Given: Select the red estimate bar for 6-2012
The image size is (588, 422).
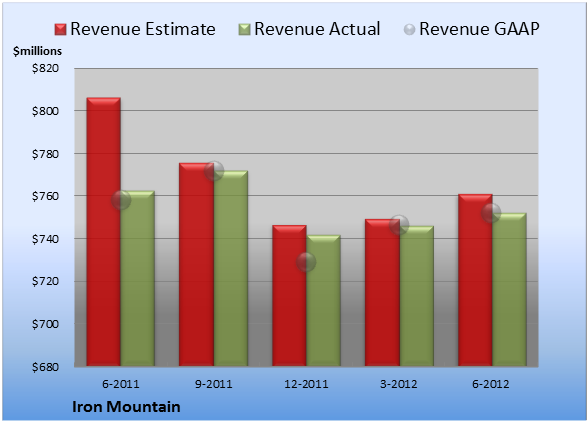Looking at the screenshot, I should click(x=475, y=280).
